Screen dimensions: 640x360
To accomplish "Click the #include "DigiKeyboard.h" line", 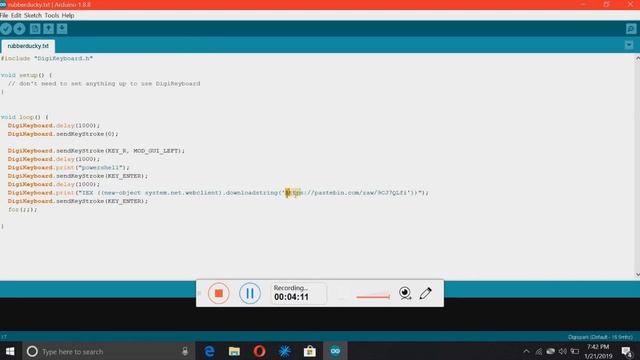I will coord(47,58).
